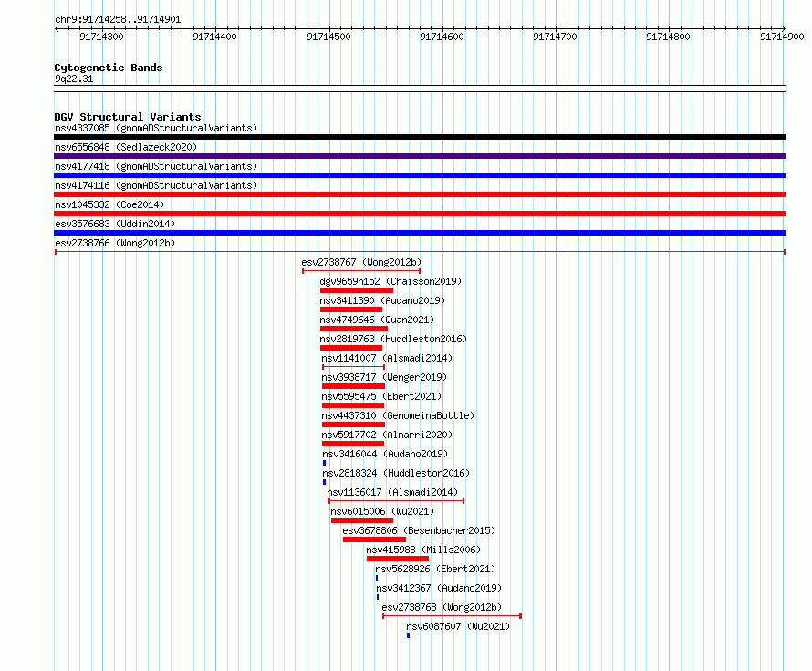Click the chr9:91714258..91714901 region label
812x671 pixels.
click(118, 20)
